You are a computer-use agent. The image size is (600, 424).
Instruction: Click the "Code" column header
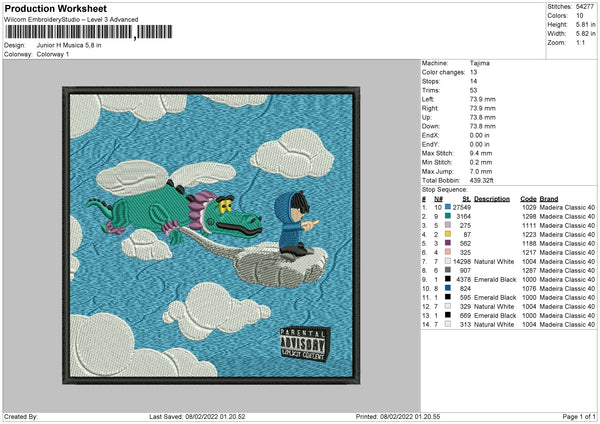(x=528, y=199)
